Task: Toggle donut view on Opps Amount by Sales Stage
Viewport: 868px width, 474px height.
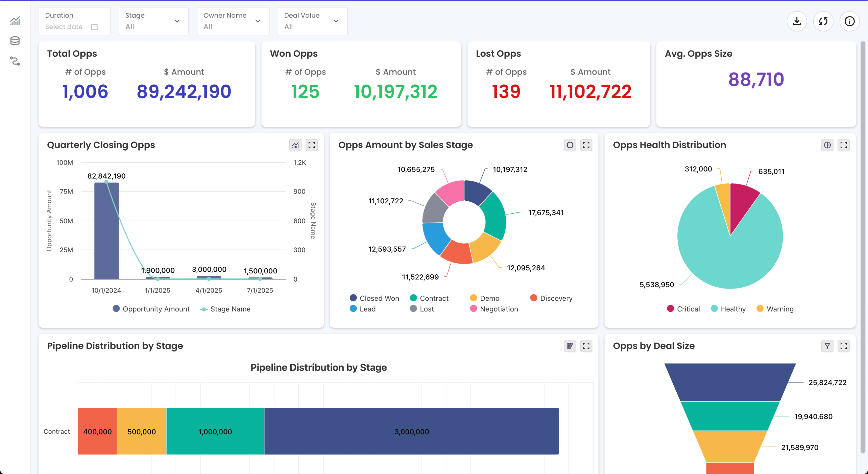Action: click(x=570, y=145)
